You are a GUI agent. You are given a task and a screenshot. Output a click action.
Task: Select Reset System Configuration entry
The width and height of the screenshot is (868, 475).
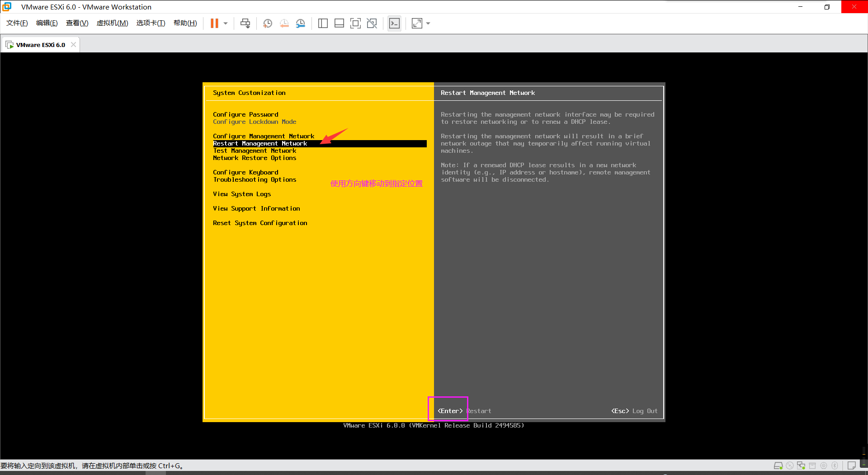(260, 223)
